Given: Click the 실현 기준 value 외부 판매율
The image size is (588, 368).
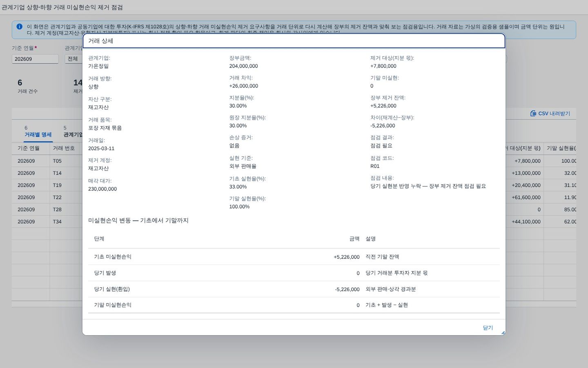Looking at the screenshot, I should coord(243,166).
